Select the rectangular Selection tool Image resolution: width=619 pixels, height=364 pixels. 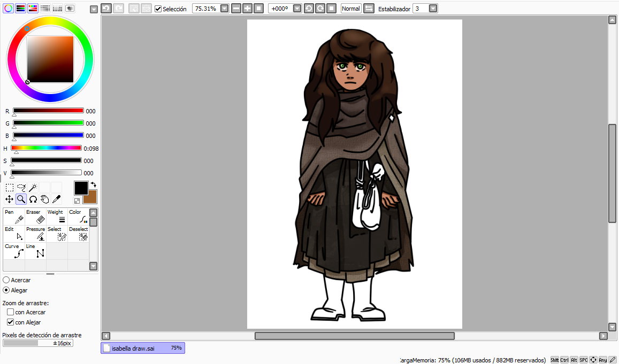(x=10, y=188)
